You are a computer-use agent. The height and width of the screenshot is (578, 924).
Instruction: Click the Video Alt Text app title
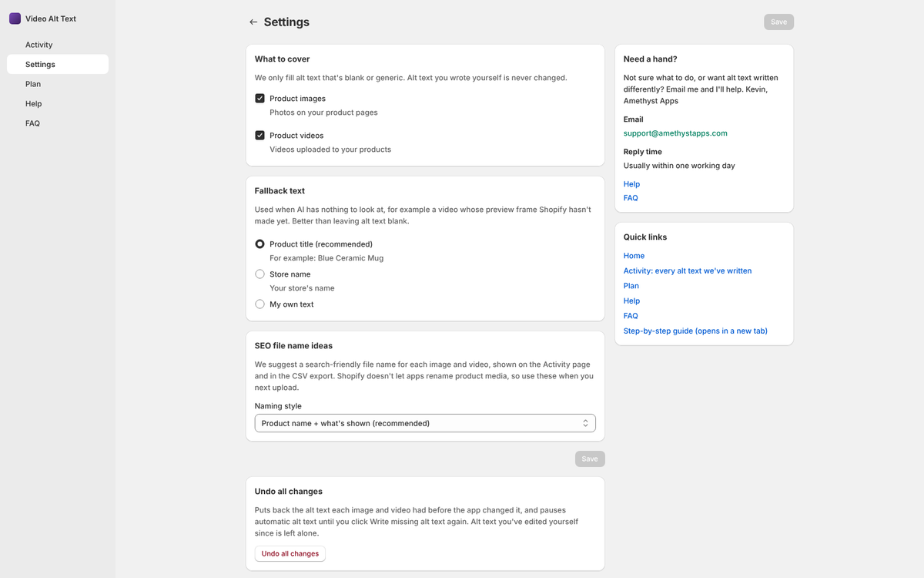click(51, 18)
